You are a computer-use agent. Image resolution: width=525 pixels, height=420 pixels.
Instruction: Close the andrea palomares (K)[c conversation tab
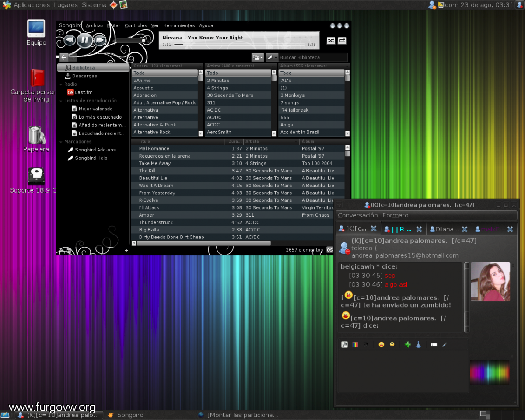point(374,228)
